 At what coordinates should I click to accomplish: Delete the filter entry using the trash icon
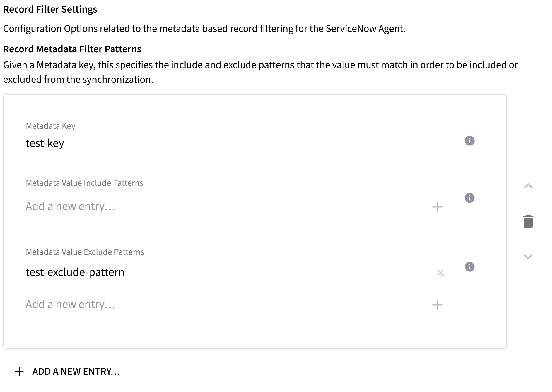pyautogui.click(x=528, y=221)
